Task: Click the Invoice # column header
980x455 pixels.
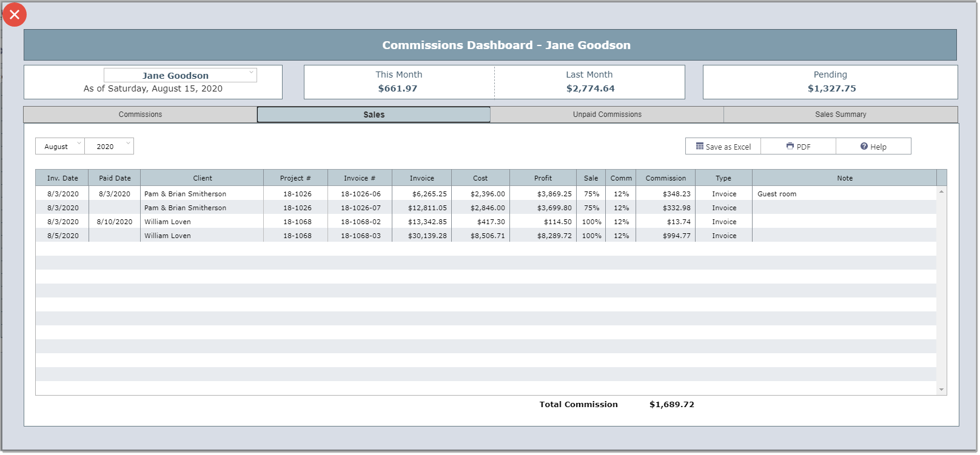Action: point(360,178)
